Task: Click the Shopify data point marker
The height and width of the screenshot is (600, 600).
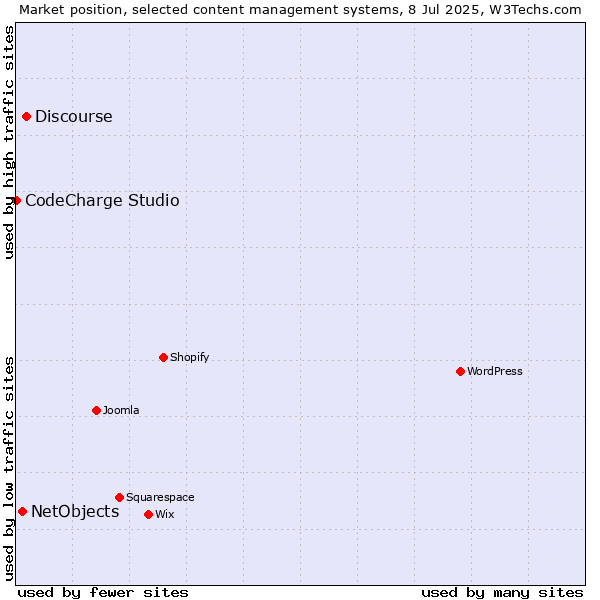Action: (x=163, y=357)
